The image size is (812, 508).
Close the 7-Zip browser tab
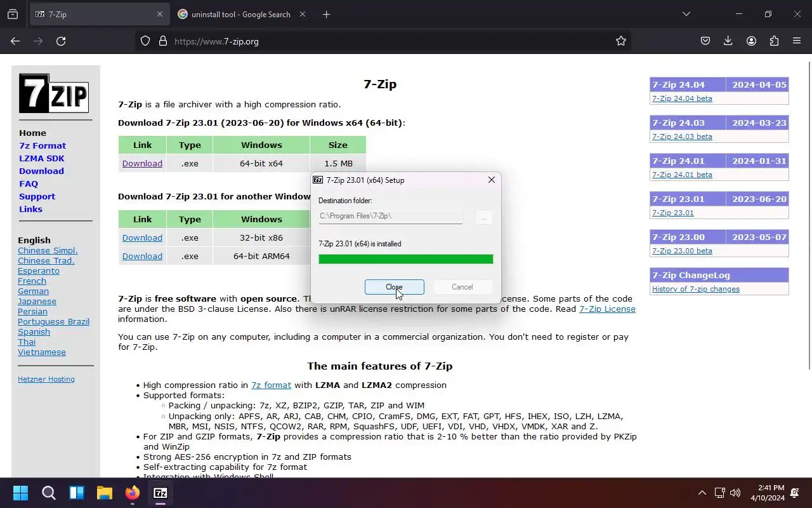(160, 14)
